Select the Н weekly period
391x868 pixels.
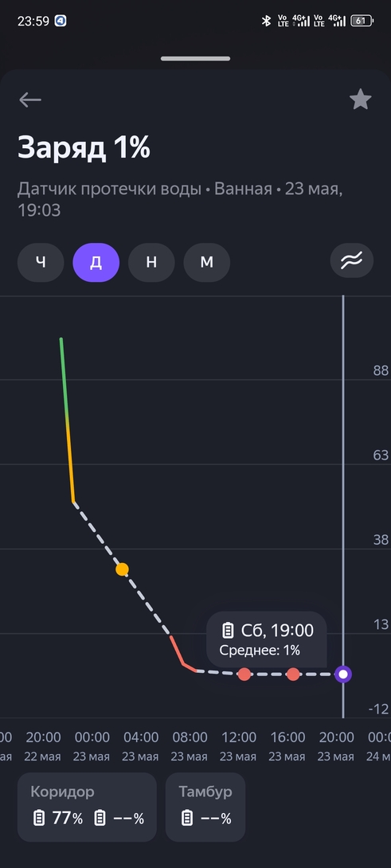click(151, 263)
